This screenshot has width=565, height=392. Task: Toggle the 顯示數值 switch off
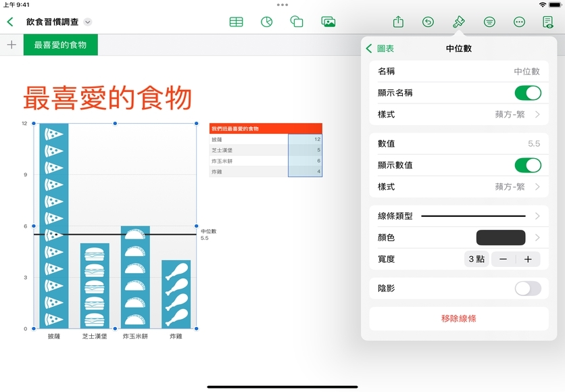pyautogui.click(x=527, y=165)
